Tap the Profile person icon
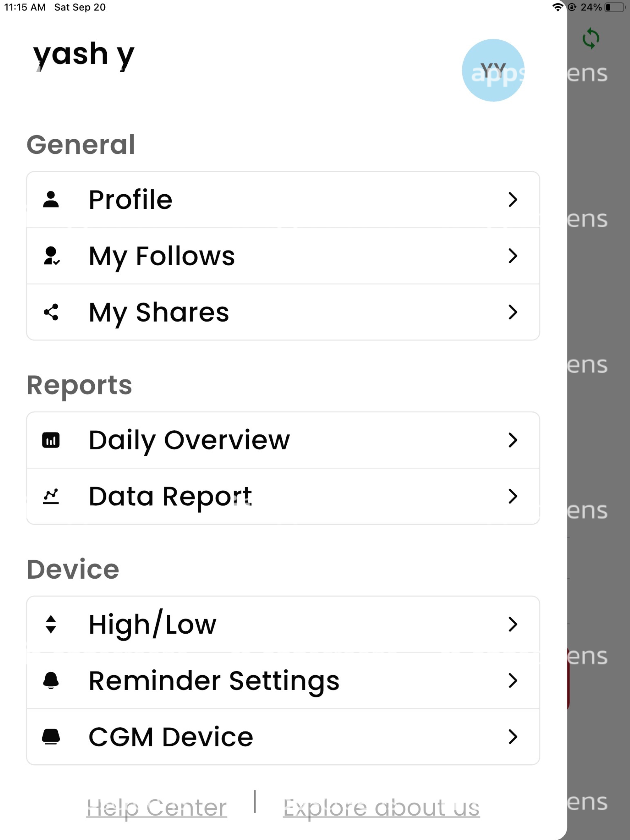630x840 pixels. point(51,199)
